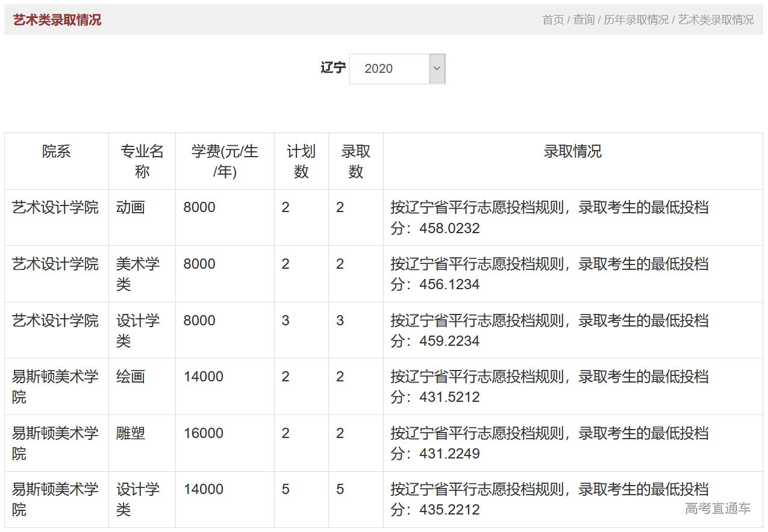
Task: Click the 专业名称 column header
Action: 141,161
